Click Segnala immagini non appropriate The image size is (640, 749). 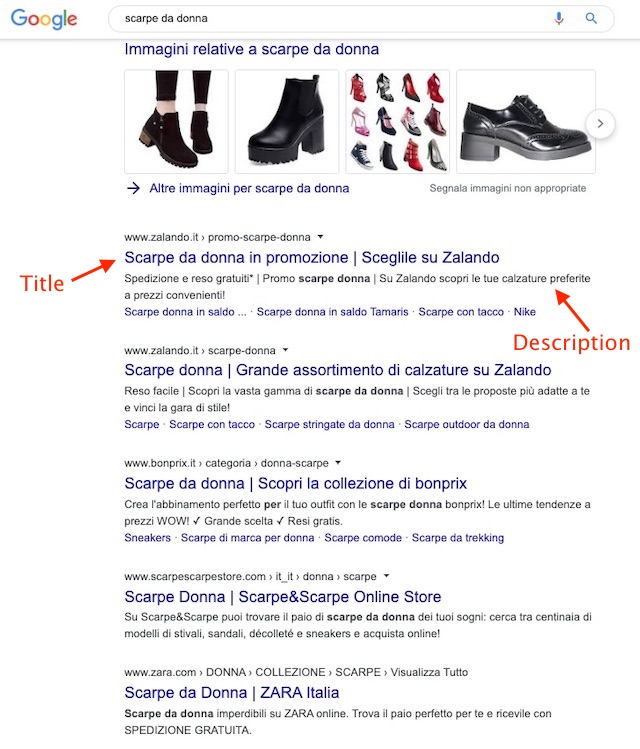click(x=508, y=188)
